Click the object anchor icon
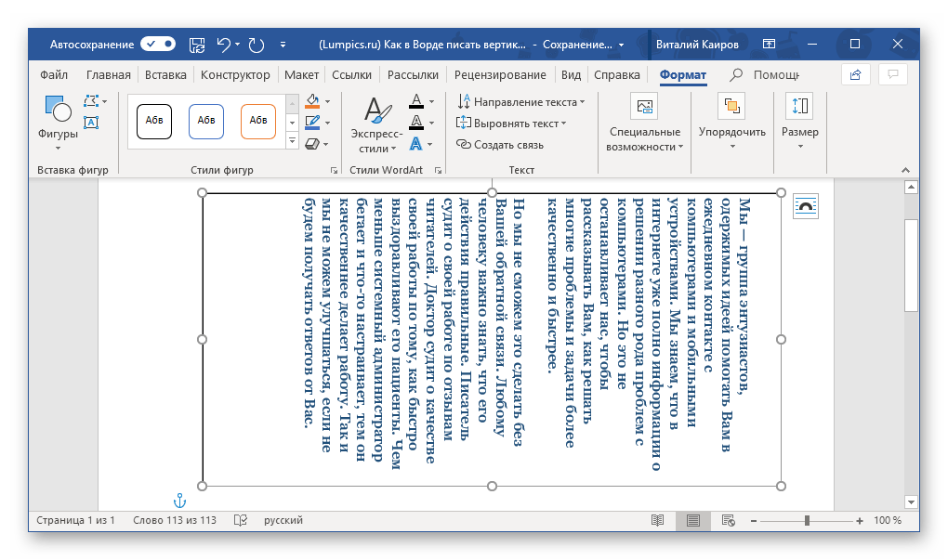The image size is (948, 560). (x=179, y=501)
